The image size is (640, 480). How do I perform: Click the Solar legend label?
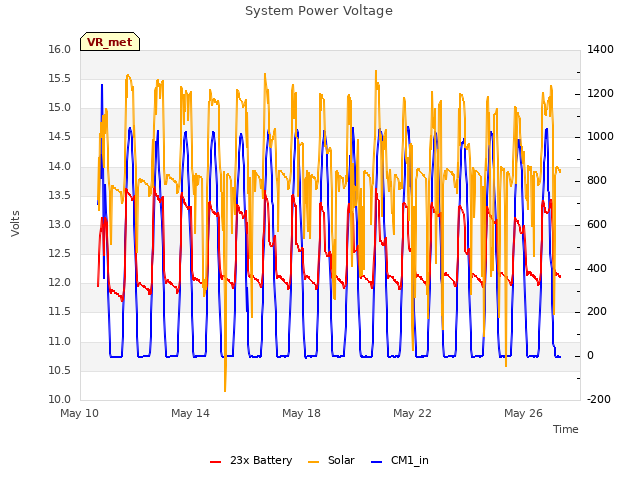pyautogui.click(x=341, y=460)
